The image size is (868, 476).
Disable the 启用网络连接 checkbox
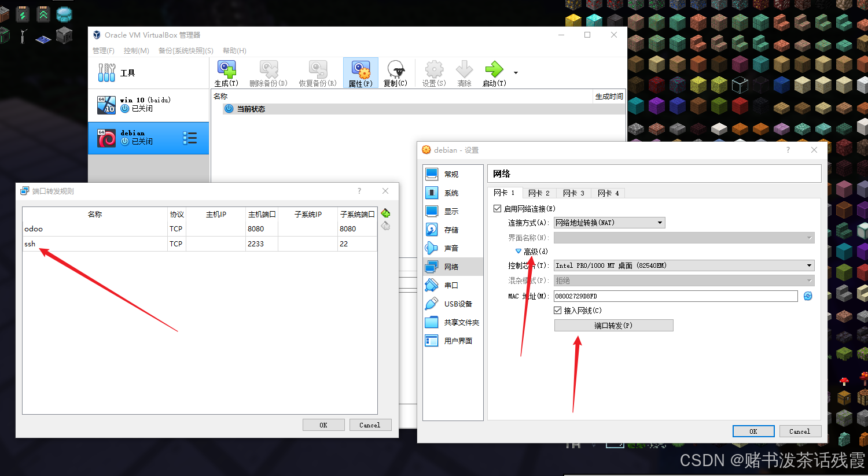pyautogui.click(x=498, y=208)
